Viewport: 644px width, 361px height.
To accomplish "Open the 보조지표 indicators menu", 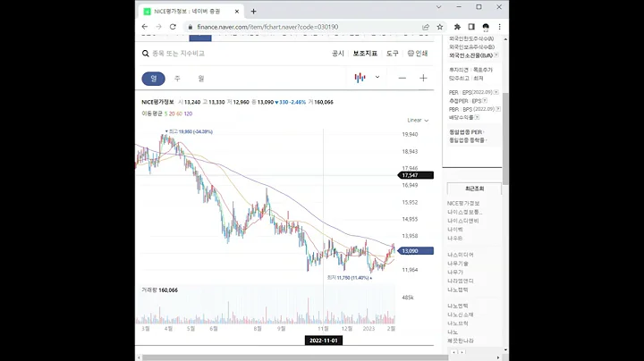I will click(365, 54).
